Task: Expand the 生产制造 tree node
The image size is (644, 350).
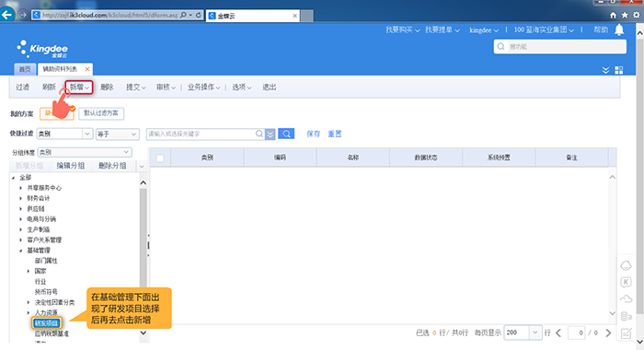Action: point(21,229)
